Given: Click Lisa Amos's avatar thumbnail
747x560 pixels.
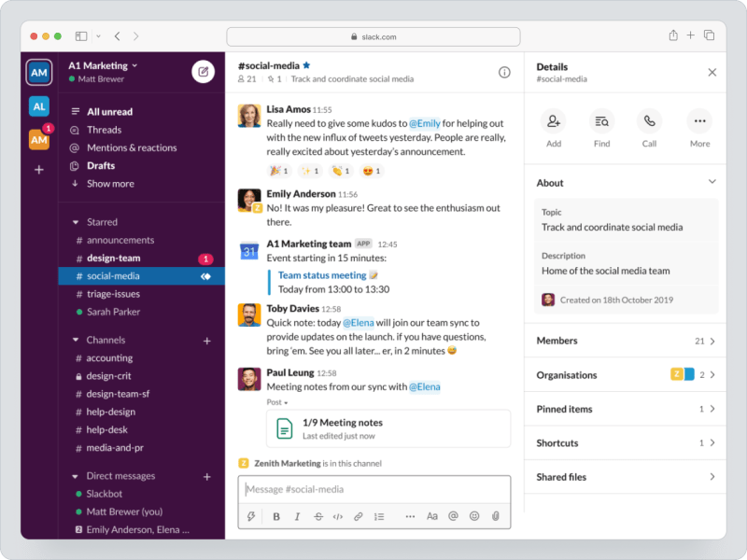Looking at the screenshot, I should pyautogui.click(x=249, y=116).
